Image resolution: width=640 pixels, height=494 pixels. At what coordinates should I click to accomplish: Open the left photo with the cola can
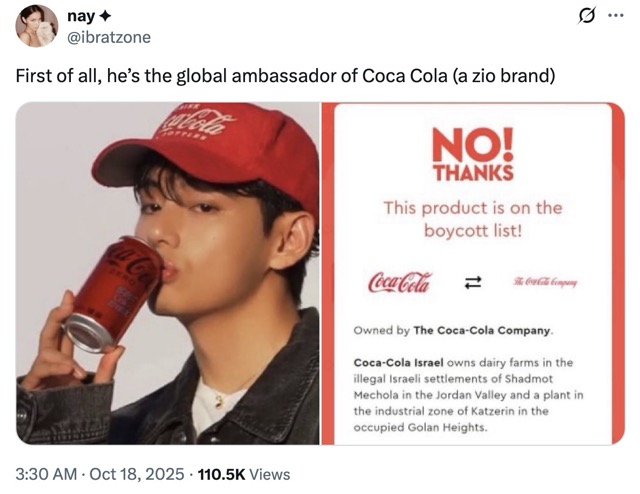168,272
